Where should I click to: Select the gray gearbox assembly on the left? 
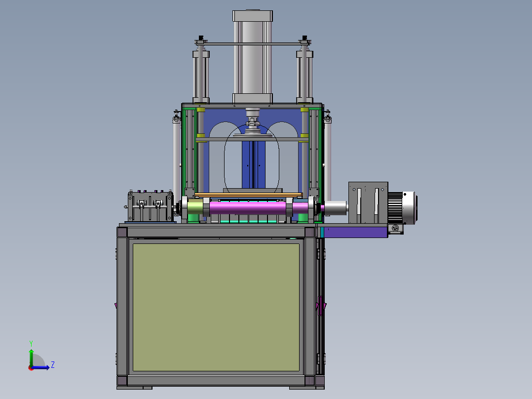point(151,207)
